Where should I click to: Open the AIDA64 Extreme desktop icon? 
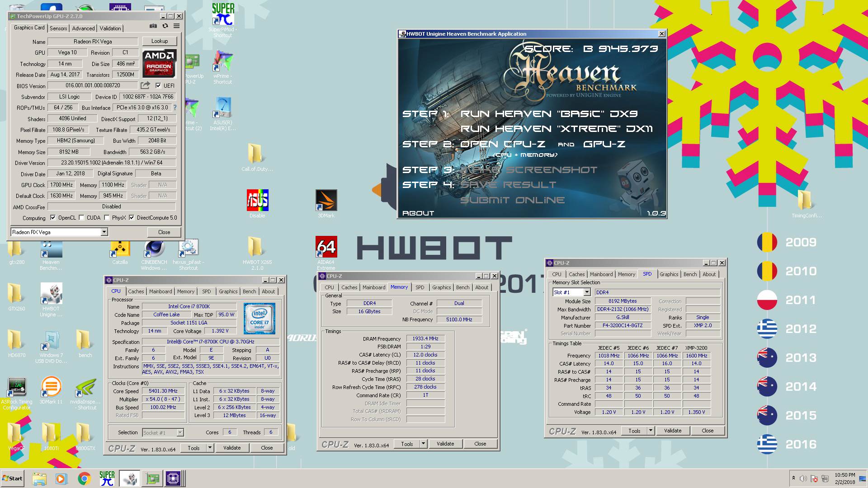(326, 253)
